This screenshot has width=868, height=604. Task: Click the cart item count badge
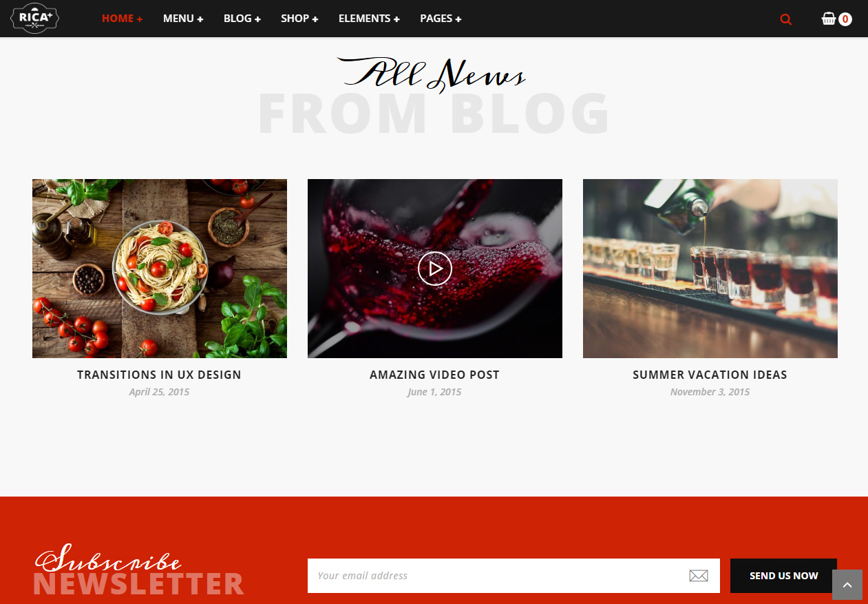pos(845,19)
